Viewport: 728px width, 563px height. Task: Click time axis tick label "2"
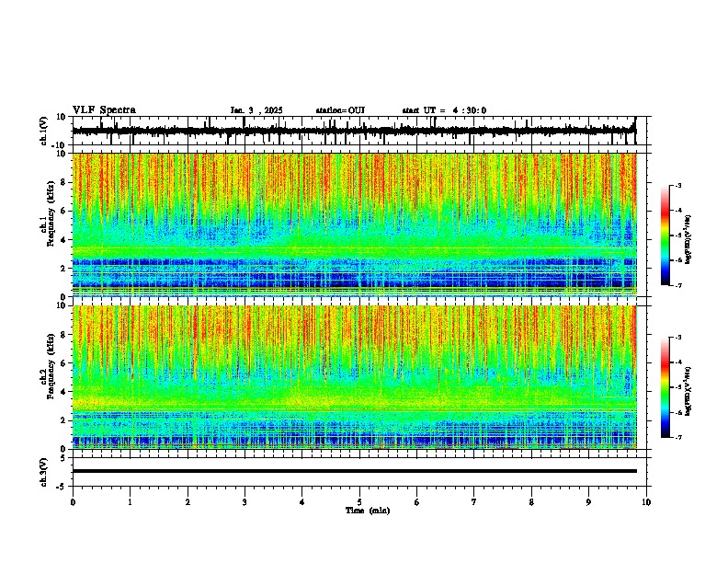[x=188, y=502]
